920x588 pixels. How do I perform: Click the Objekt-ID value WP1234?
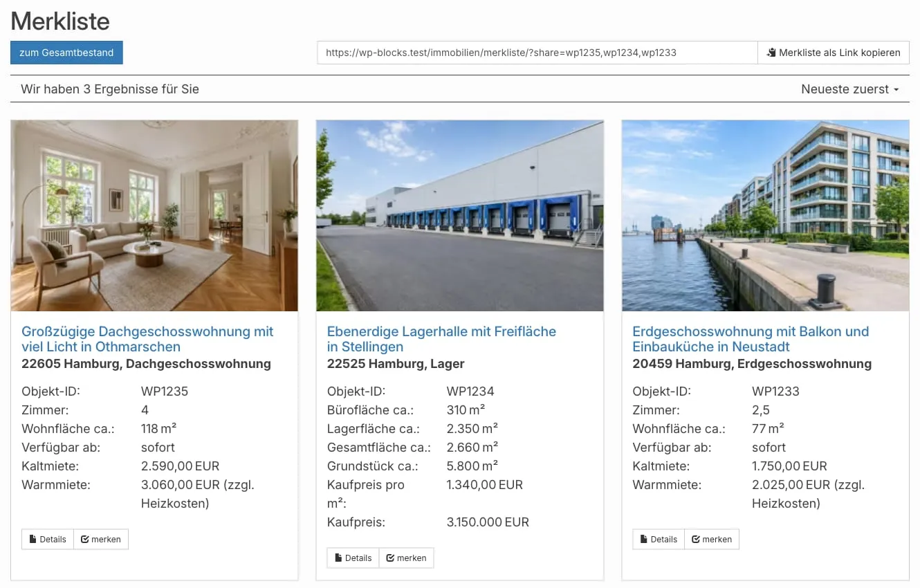[x=470, y=392]
